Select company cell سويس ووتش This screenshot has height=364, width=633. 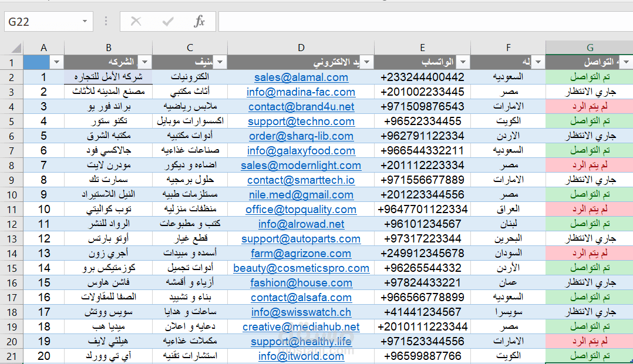108,312
